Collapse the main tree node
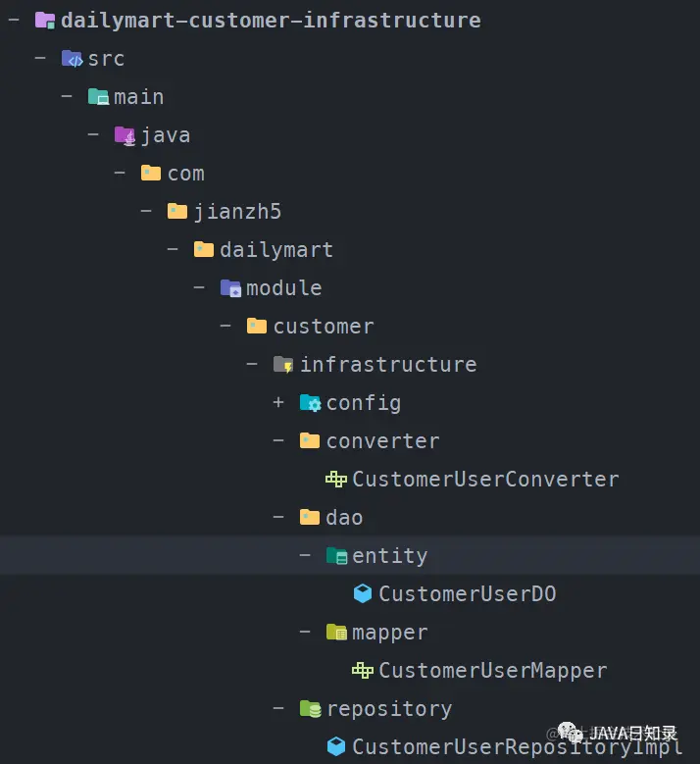Screen dimensions: 700x764 tap(67, 96)
